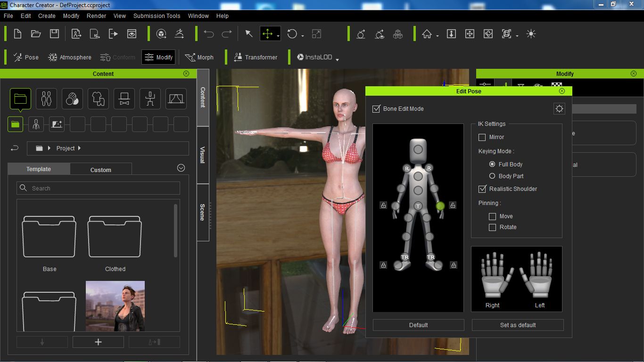
Task: Open the Modify menu
Action: pyautogui.click(x=71, y=16)
